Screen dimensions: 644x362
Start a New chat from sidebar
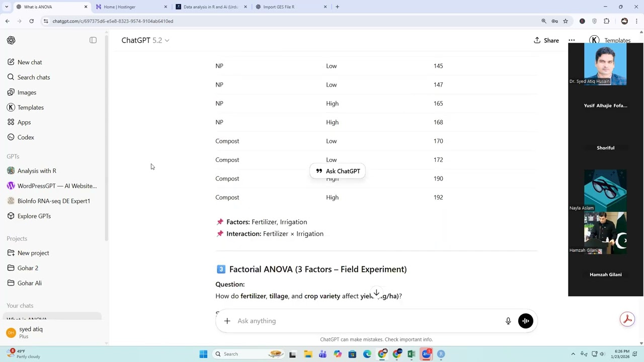click(x=30, y=62)
